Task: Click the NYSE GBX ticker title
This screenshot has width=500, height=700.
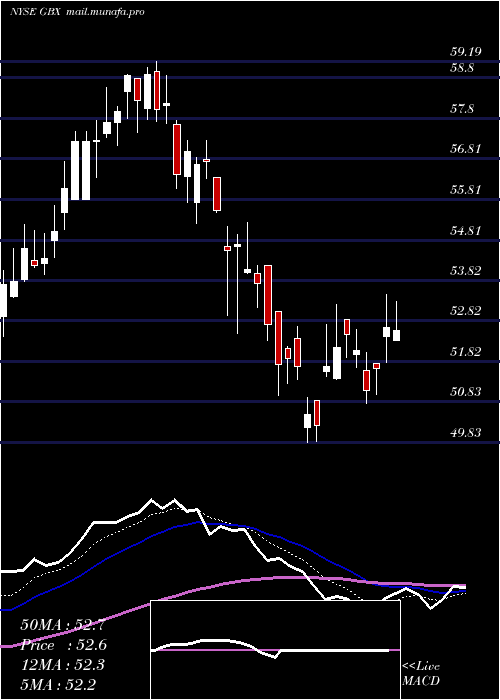Action: tap(36, 12)
